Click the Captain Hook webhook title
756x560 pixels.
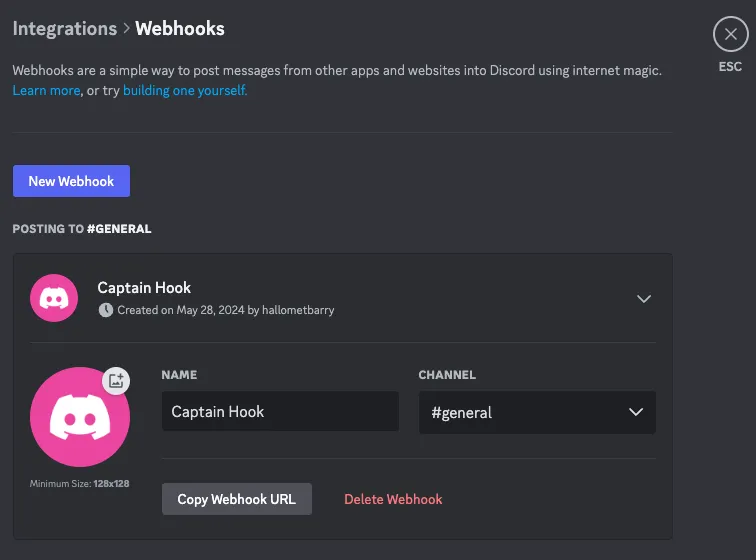[144, 288]
